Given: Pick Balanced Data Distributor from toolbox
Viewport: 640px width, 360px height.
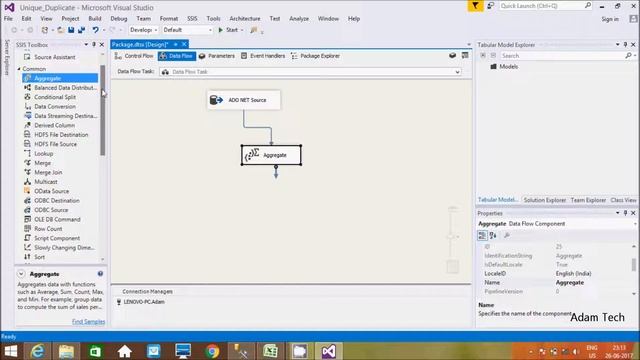Looking at the screenshot, I should 60,88.
